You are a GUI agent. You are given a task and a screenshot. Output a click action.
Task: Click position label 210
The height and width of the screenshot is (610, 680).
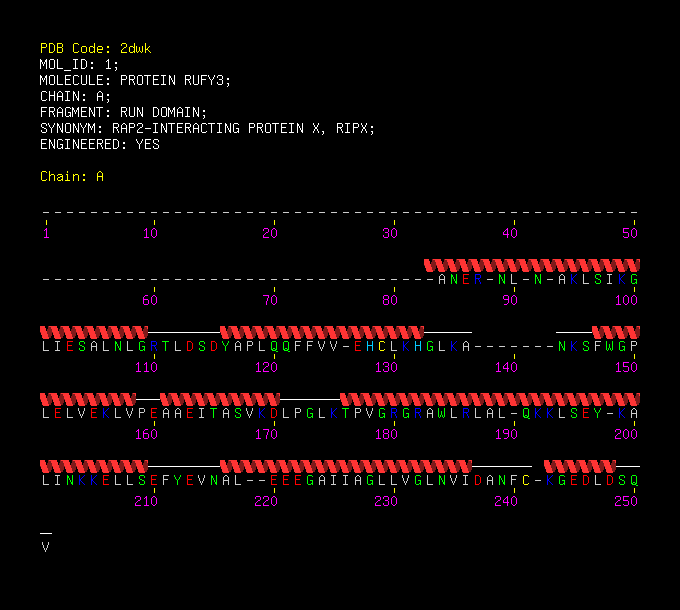point(146,501)
